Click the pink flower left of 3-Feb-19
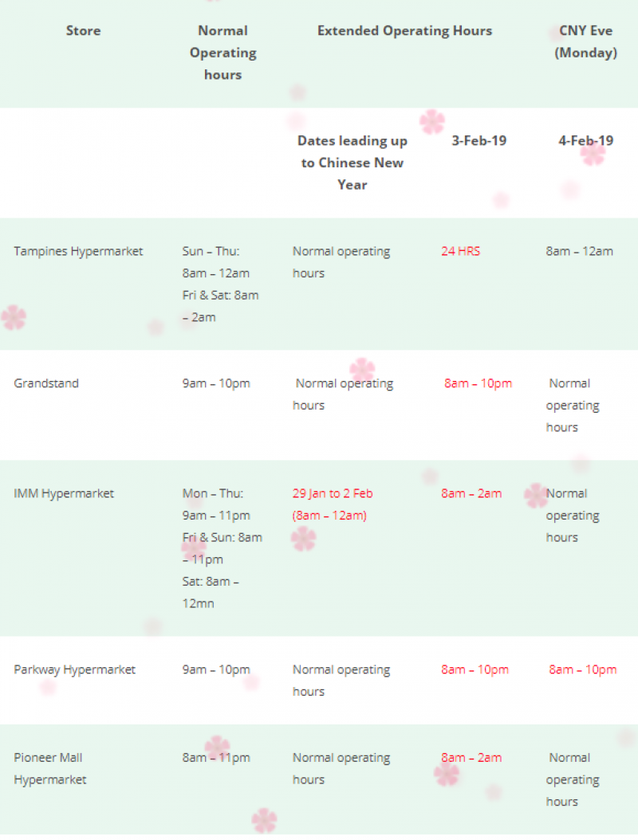This screenshot has width=638, height=840. click(432, 122)
